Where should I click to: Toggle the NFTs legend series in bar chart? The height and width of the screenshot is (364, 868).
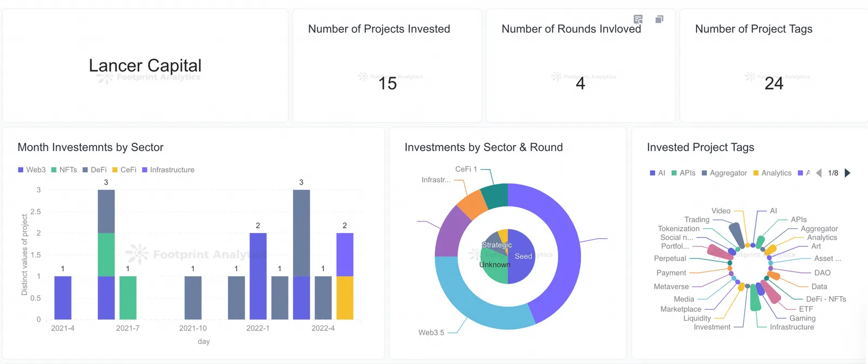[x=64, y=170]
